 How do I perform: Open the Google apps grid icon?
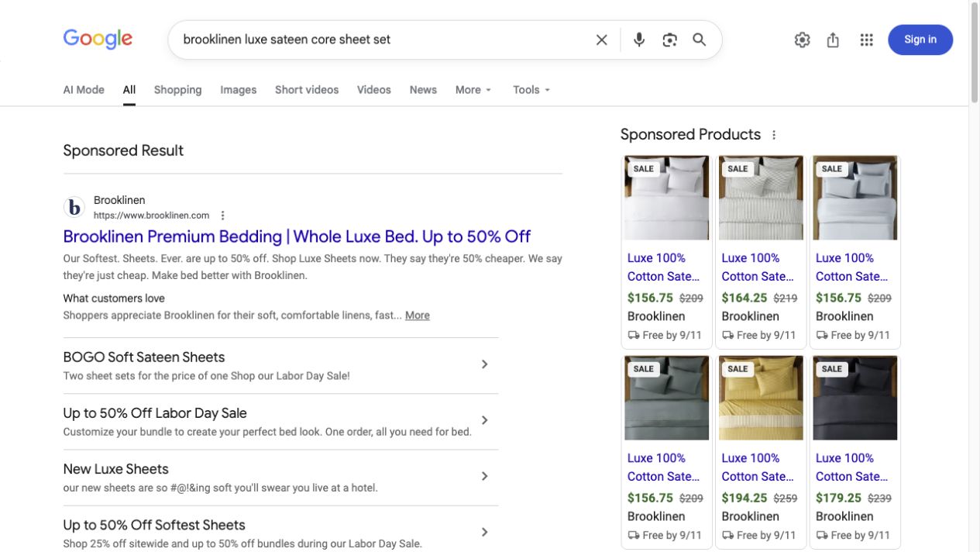(x=867, y=40)
